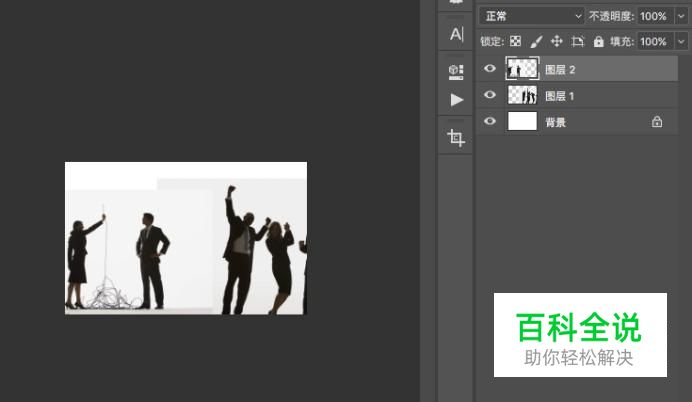Open the Actions panel play icon

(x=456, y=100)
